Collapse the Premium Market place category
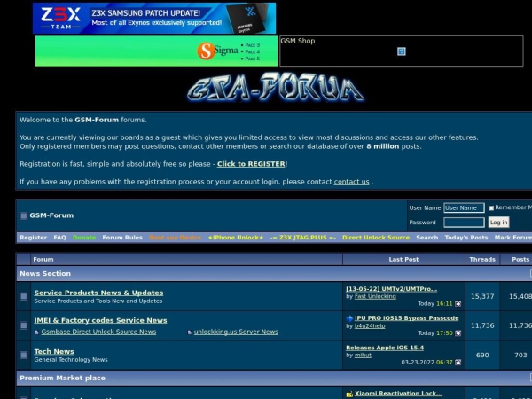 [530, 378]
